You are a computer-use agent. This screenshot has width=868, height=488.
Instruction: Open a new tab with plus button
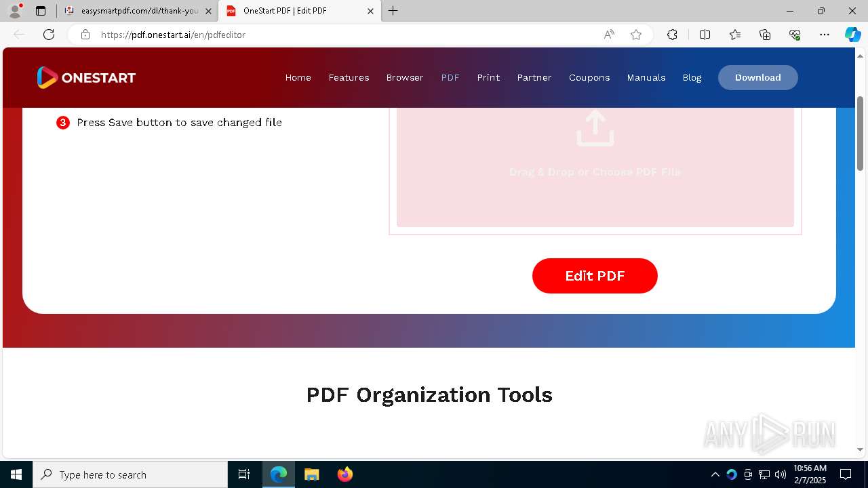[x=393, y=11]
